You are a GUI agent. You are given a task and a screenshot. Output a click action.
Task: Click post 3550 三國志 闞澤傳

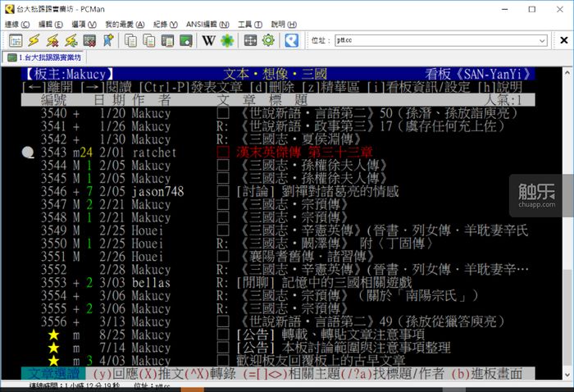[337, 244]
